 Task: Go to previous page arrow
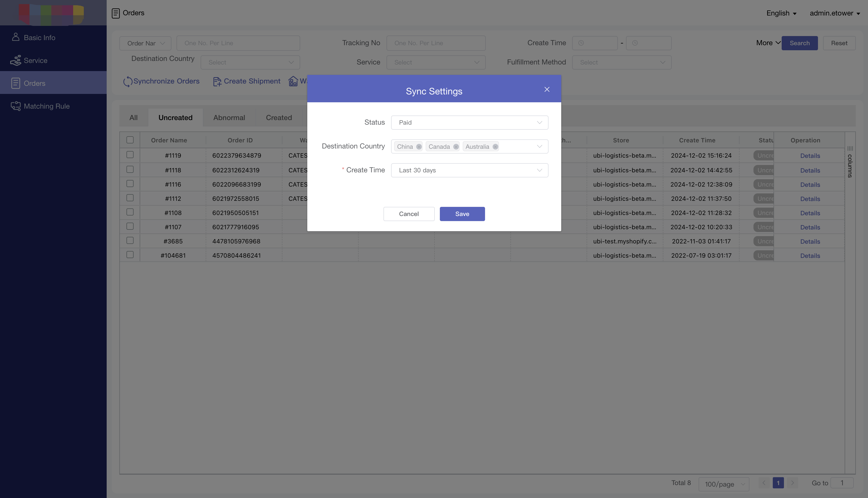click(x=764, y=483)
